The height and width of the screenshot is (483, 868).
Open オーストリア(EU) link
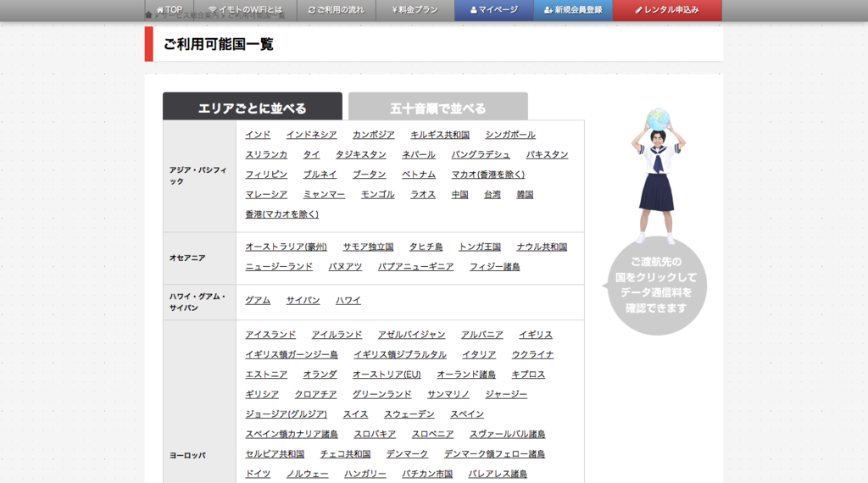(x=387, y=375)
